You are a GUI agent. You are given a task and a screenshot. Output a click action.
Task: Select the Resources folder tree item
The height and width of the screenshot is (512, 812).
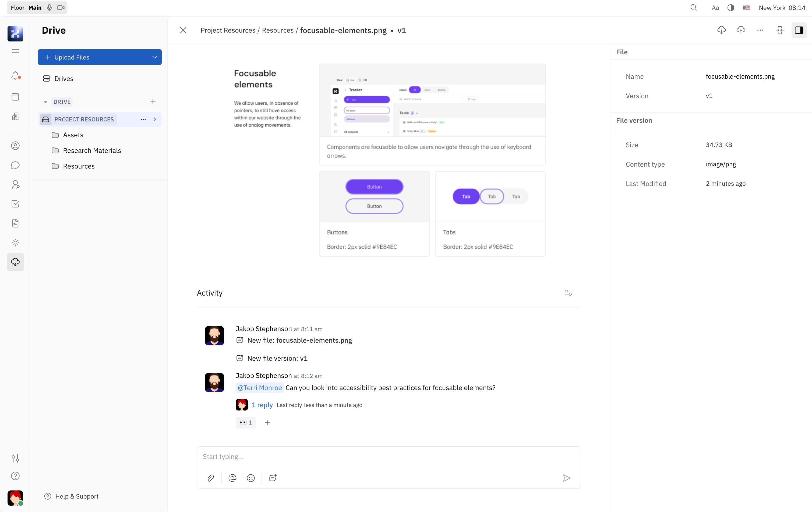pyautogui.click(x=79, y=166)
